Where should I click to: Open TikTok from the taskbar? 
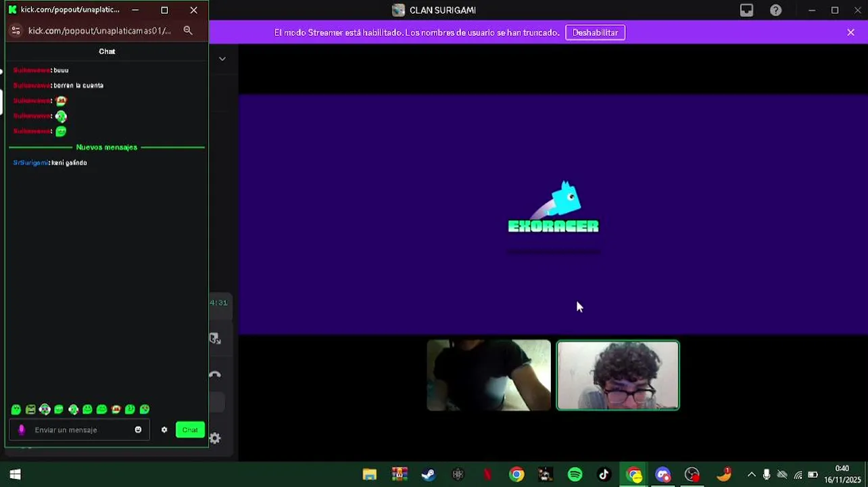click(x=604, y=474)
